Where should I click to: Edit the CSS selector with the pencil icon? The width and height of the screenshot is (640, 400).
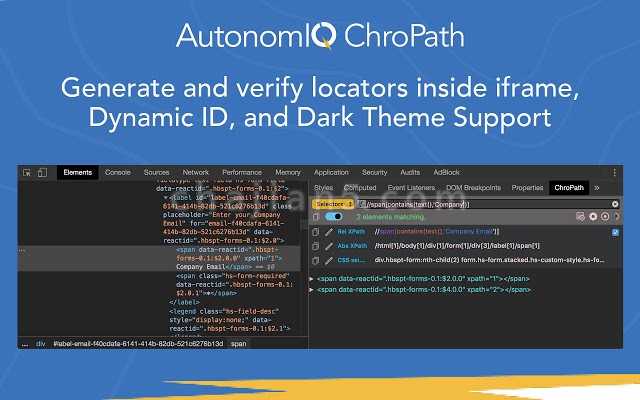click(x=329, y=260)
